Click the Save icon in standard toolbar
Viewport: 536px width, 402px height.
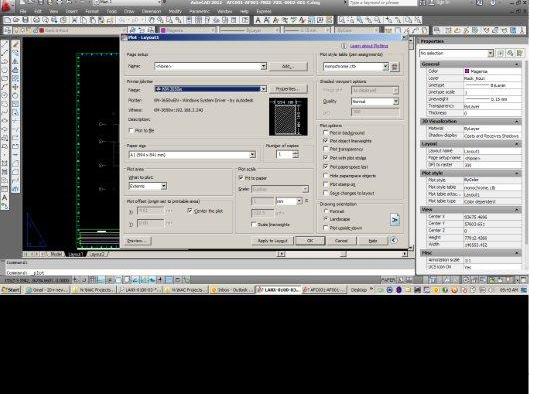point(25,20)
